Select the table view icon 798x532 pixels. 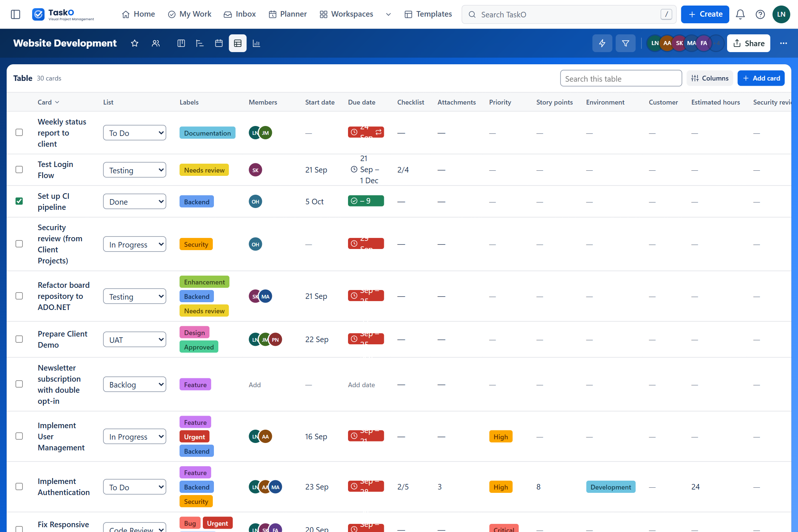pyautogui.click(x=238, y=43)
